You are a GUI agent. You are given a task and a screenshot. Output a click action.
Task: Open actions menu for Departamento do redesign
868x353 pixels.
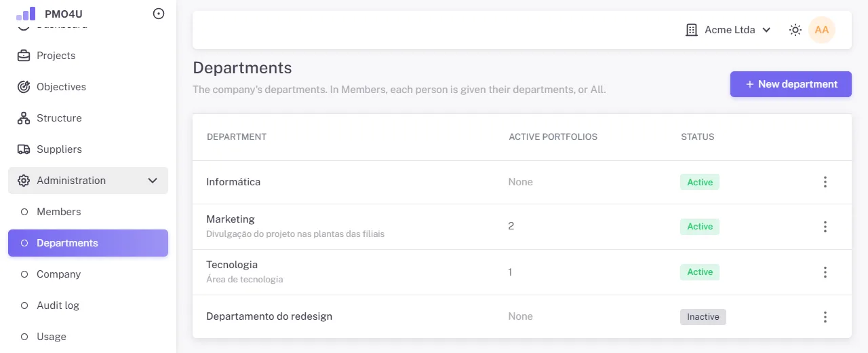[x=825, y=316]
